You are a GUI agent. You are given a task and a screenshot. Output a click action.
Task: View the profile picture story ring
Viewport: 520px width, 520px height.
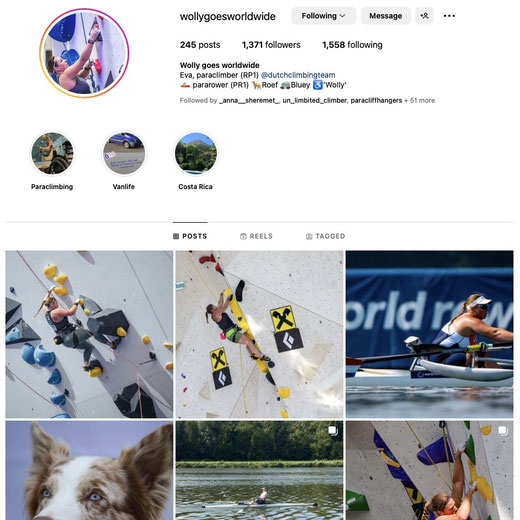point(84,53)
